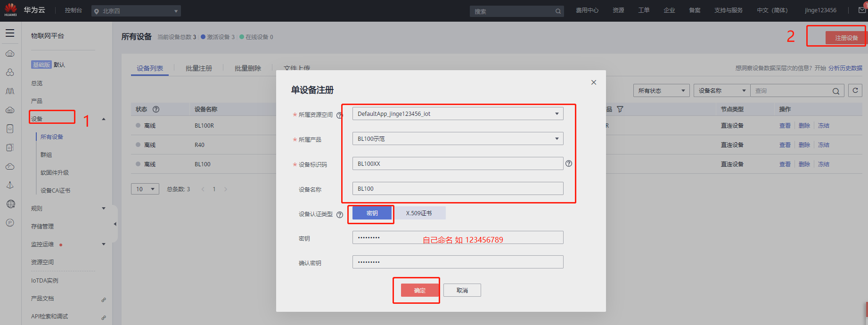Screen dimensions: 868x325
Task: Go to the next page arrow in pagination
Action: (226, 189)
